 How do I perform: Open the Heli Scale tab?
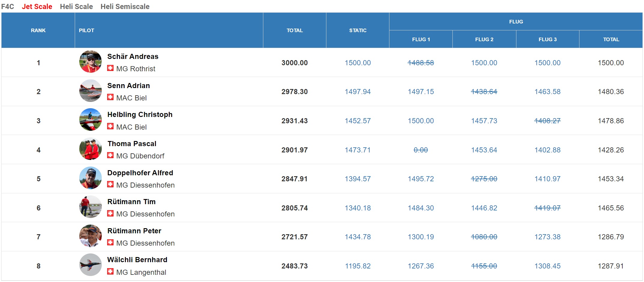click(76, 6)
